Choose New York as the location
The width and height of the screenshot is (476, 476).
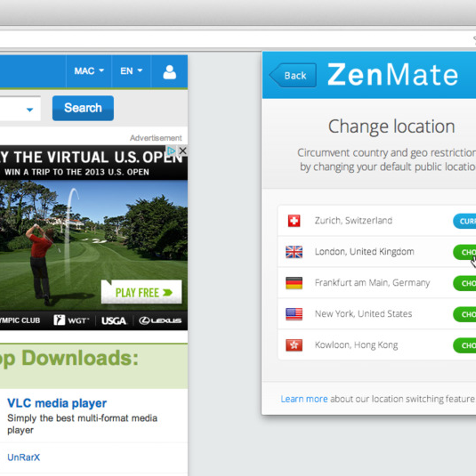464,314
